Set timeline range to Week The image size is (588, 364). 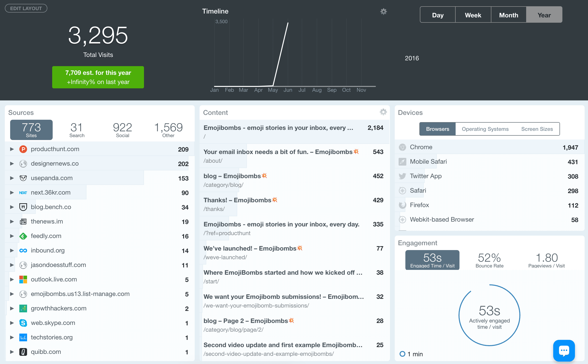pos(473,15)
